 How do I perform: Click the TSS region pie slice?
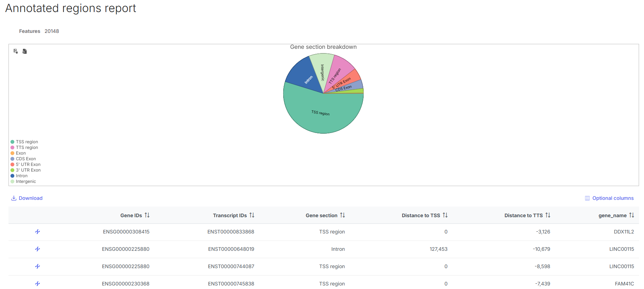click(x=320, y=113)
